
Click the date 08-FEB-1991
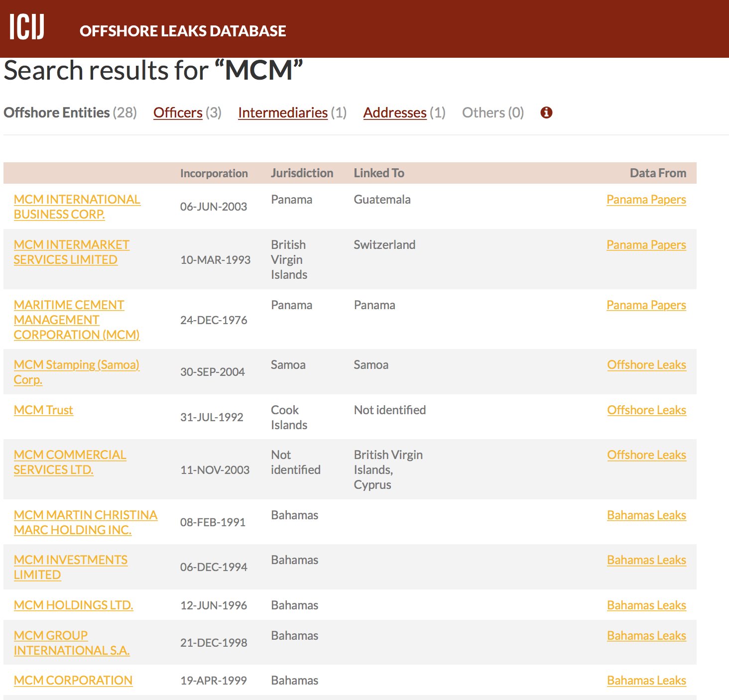click(213, 522)
